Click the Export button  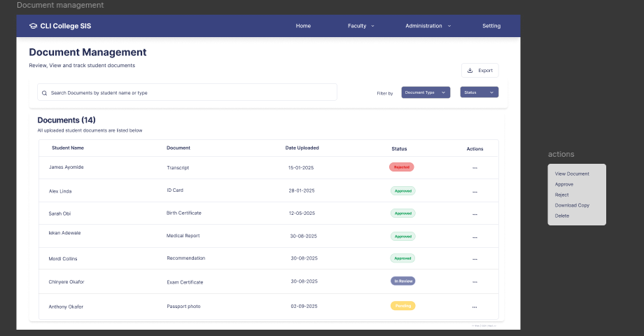480,71
